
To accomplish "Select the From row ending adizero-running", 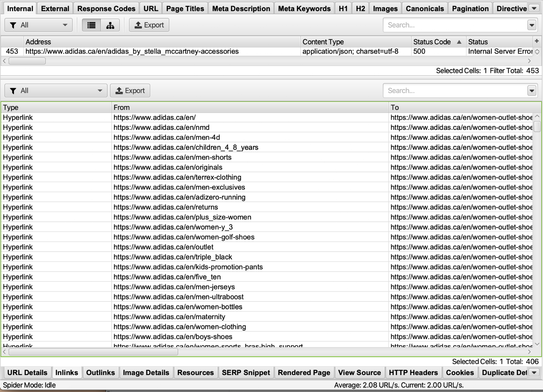I will [250, 197].
